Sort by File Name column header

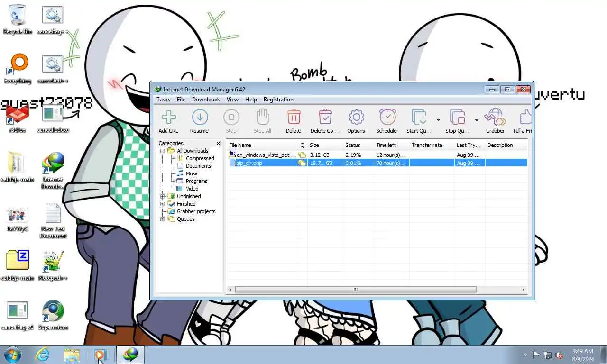(262, 145)
